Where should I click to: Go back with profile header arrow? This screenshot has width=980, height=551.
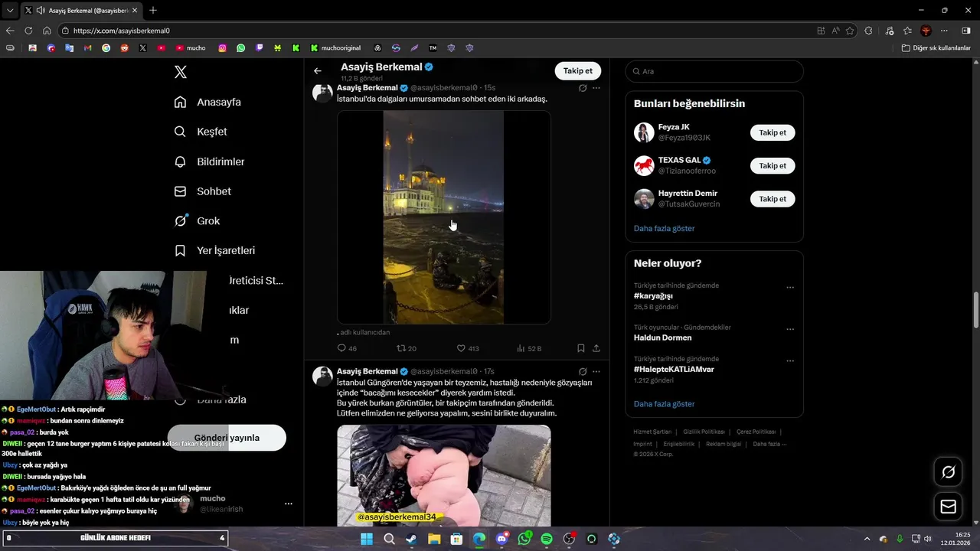coord(318,71)
